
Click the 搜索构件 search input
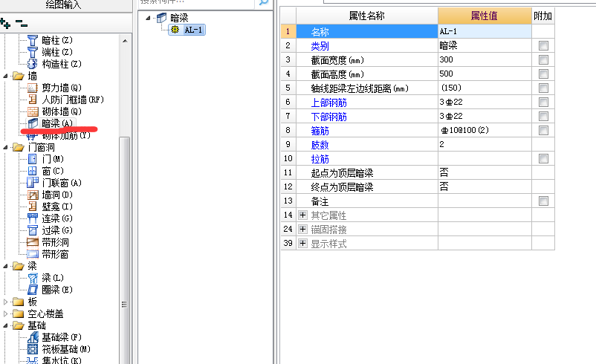point(195,2)
